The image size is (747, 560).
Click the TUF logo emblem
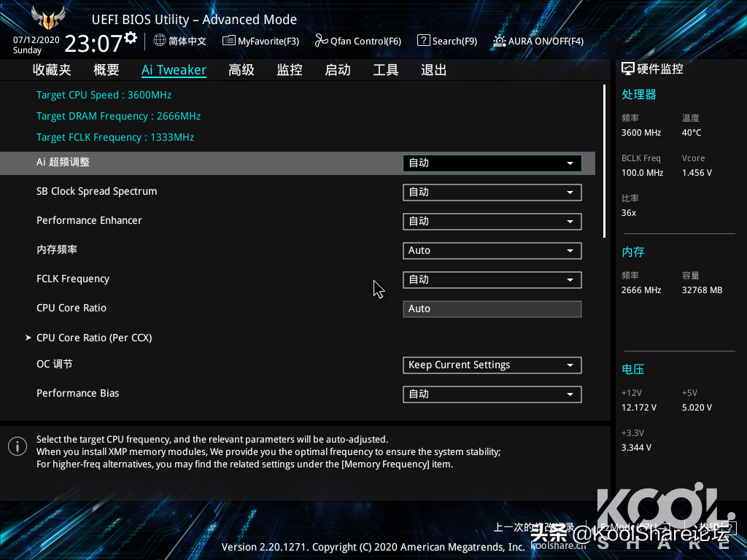pyautogui.click(x=47, y=18)
